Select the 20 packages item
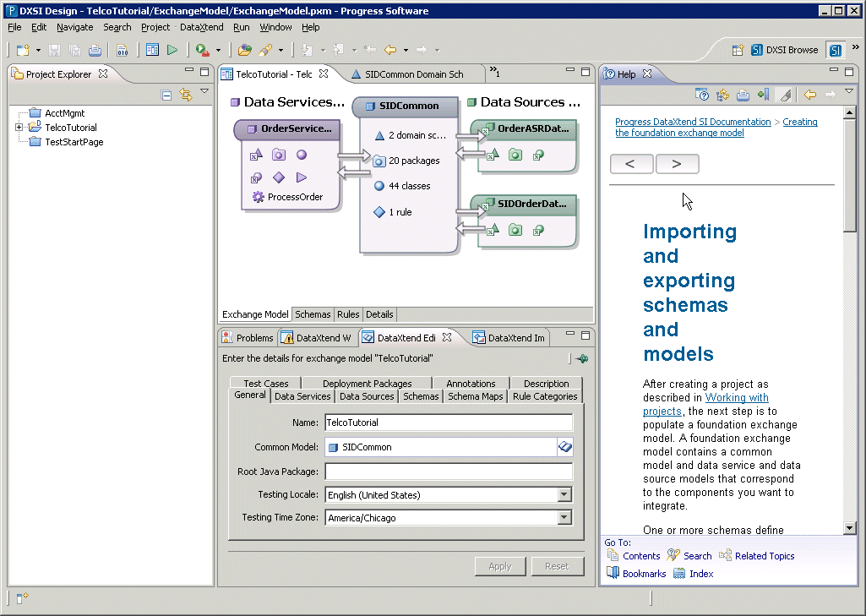This screenshot has height=616, width=866. tap(406, 161)
